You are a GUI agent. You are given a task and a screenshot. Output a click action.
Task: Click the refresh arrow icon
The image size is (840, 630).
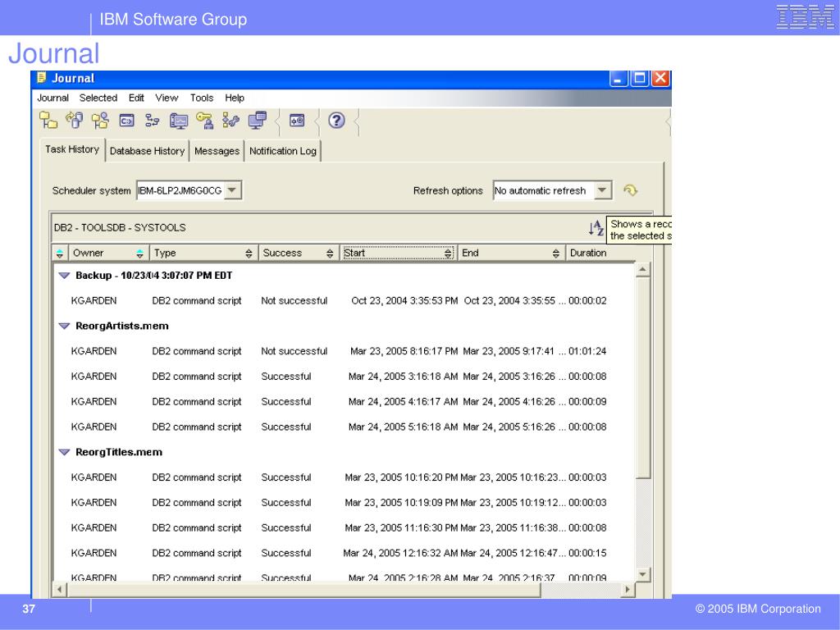(x=630, y=190)
